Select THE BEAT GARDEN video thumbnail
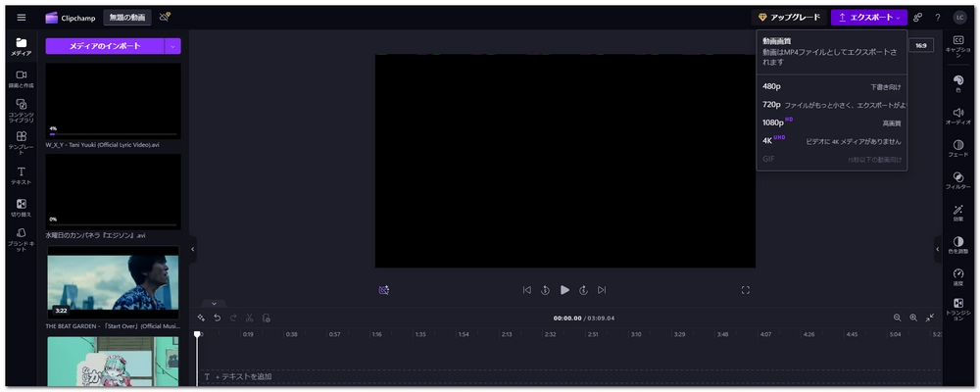 click(x=113, y=282)
